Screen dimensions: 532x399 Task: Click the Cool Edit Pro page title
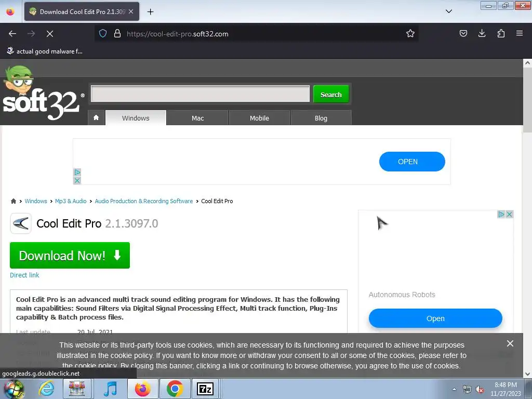97,223
